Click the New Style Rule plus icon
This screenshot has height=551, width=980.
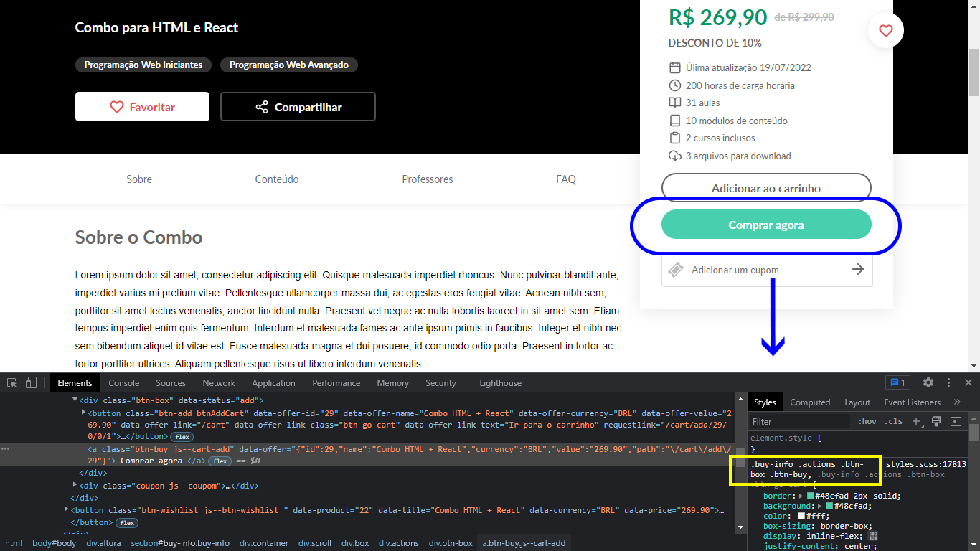(x=916, y=421)
